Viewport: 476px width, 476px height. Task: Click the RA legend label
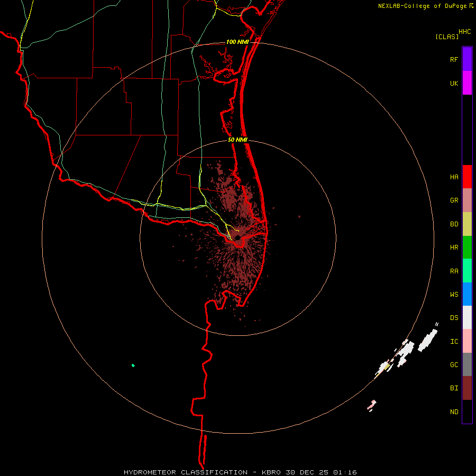coord(454,271)
